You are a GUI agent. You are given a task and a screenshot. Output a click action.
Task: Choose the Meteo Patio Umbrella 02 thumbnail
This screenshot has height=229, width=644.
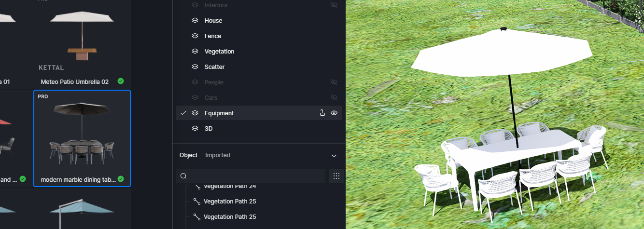pos(82,44)
